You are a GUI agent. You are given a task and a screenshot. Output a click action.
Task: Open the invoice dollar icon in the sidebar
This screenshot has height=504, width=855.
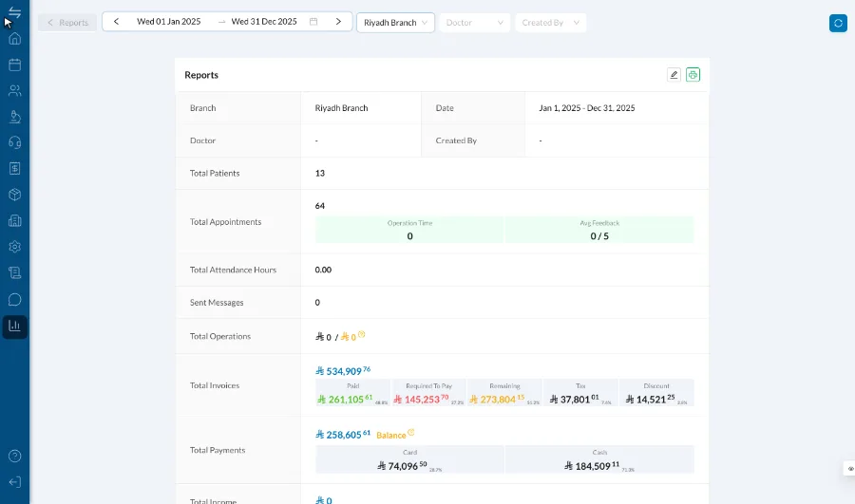[x=14, y=168]
